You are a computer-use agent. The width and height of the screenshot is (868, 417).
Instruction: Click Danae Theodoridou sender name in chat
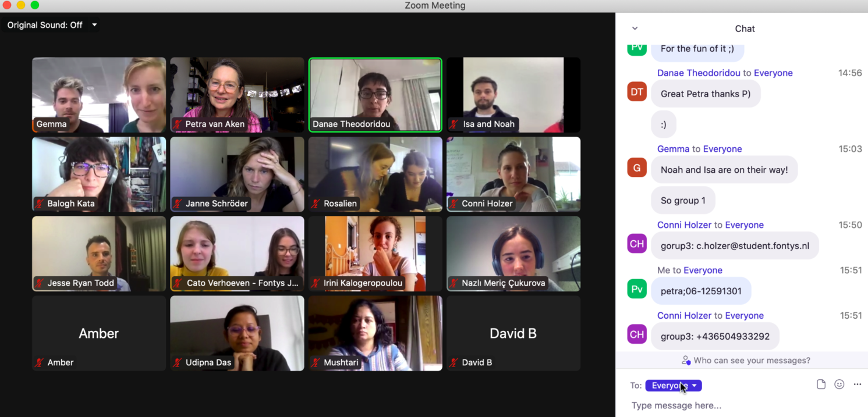pyautogui.click(x=699, y=73)
